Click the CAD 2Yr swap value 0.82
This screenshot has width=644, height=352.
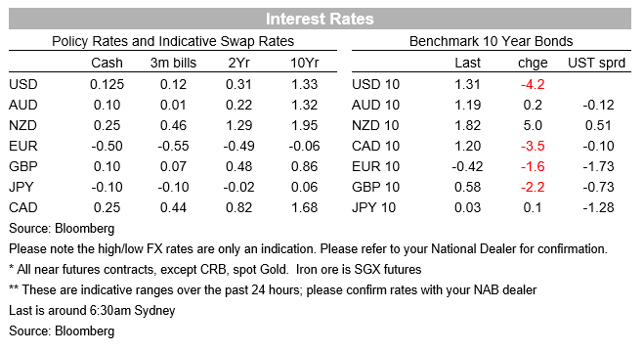tap(238, 207)
